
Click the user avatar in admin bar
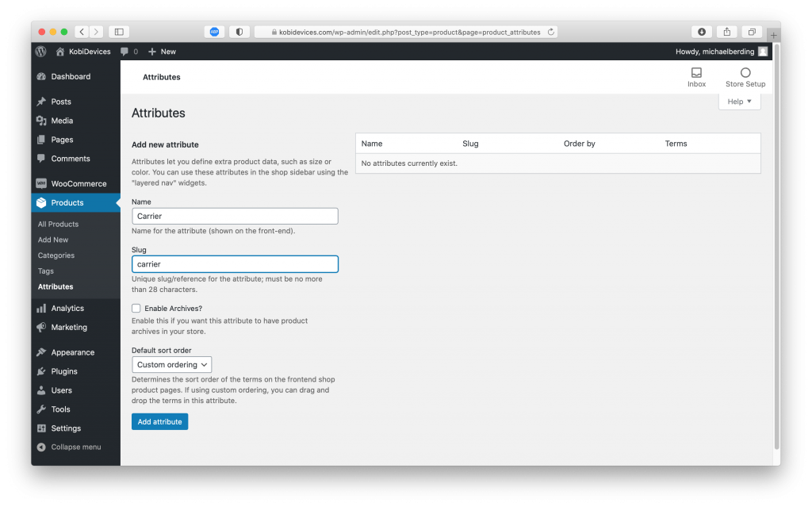point(763,52)
